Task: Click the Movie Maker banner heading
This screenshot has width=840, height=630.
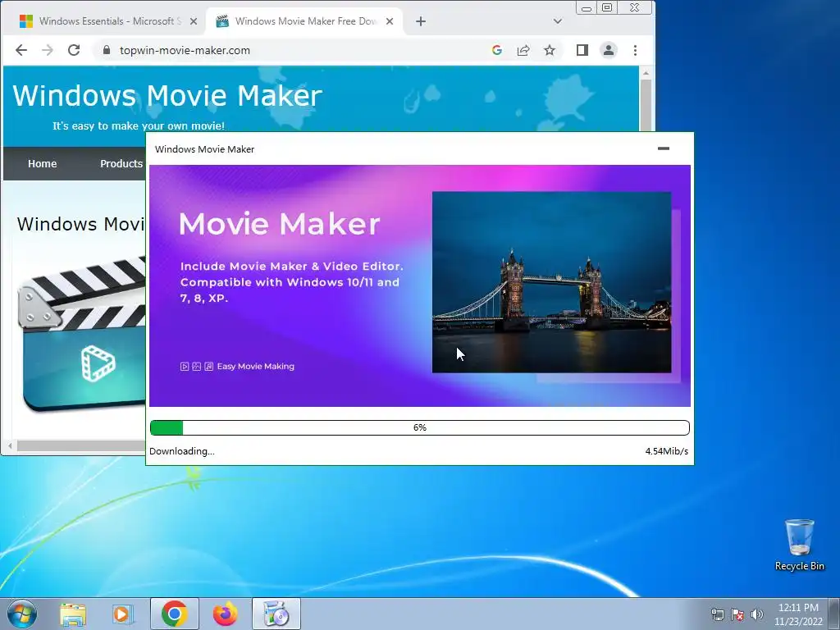Action: click(280, 224)
